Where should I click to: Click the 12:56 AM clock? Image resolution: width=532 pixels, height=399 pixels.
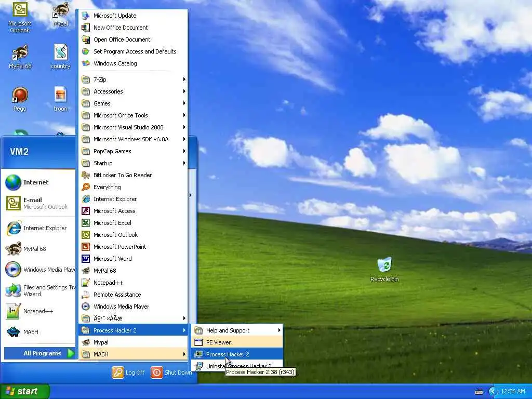tap(513, 392)
